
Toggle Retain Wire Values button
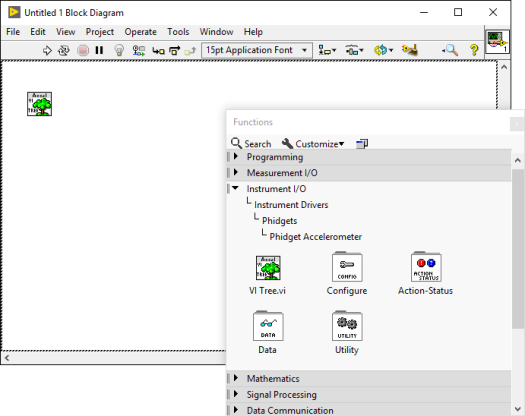point(139,51)
